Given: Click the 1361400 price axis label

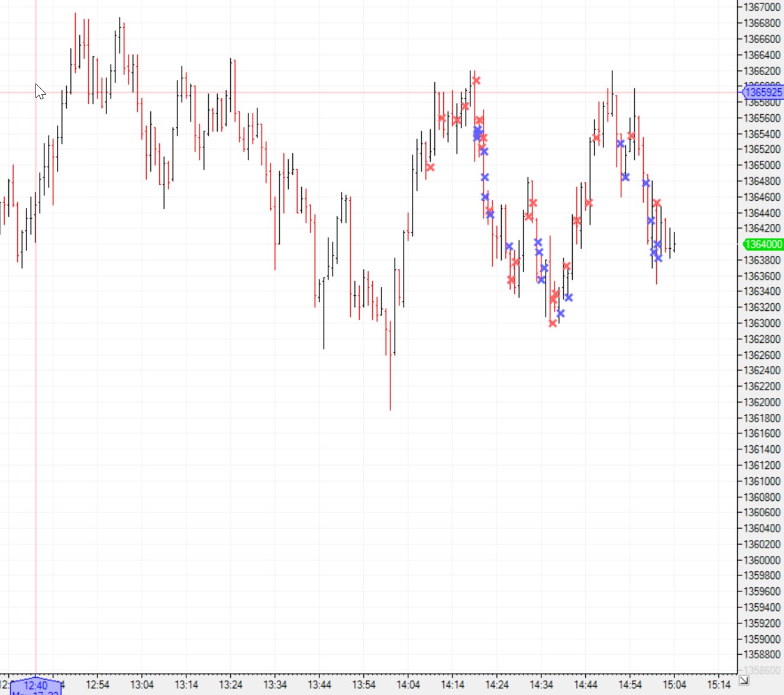Looking at the screenshot, I should tap(762, 449).
